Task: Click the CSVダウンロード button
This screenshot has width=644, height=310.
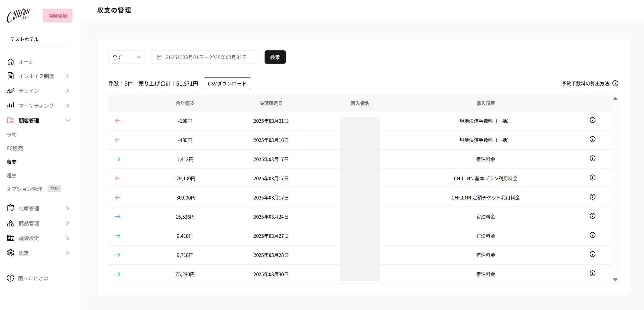Action: click(x=227, y=83)
